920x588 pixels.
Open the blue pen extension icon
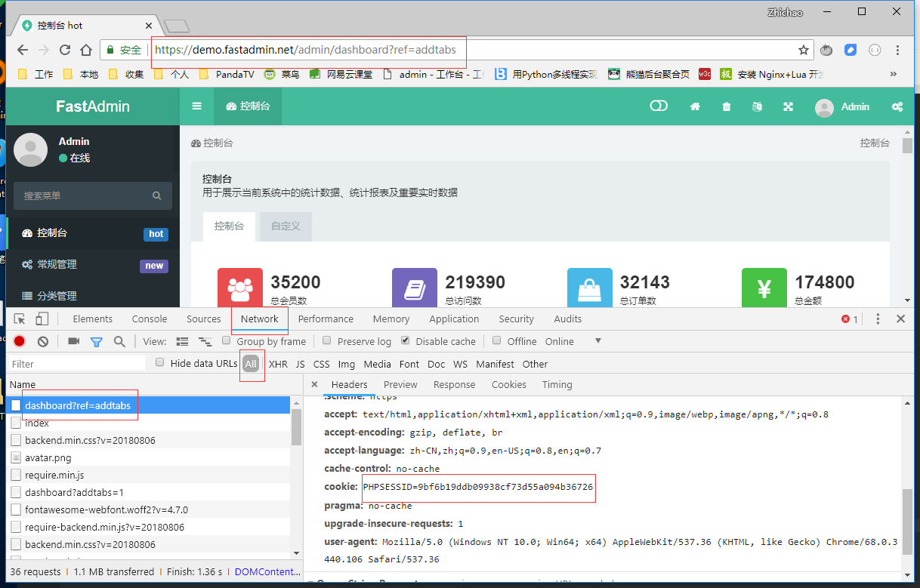pyautogui.click(x=851, y=50)
